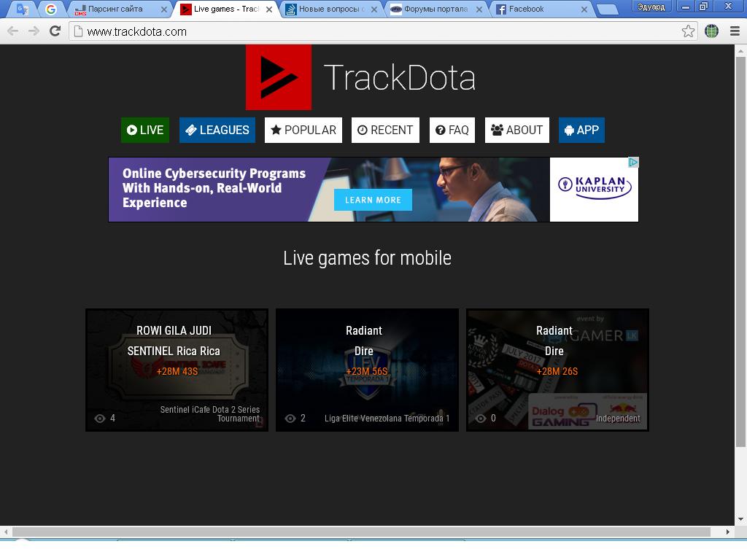Reload the trackdota page

click(x=55, y=31)
